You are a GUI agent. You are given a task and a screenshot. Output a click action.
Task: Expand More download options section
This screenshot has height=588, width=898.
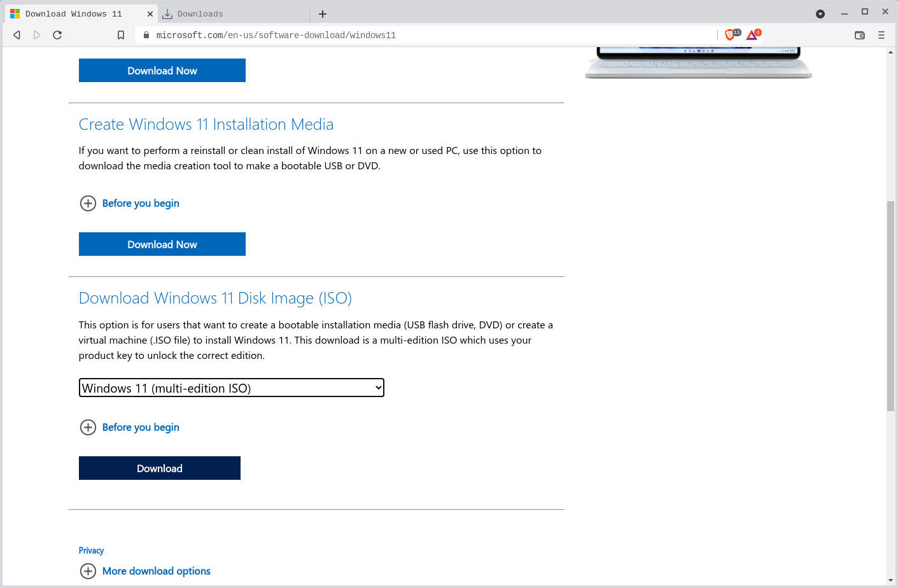click(156, 571)
